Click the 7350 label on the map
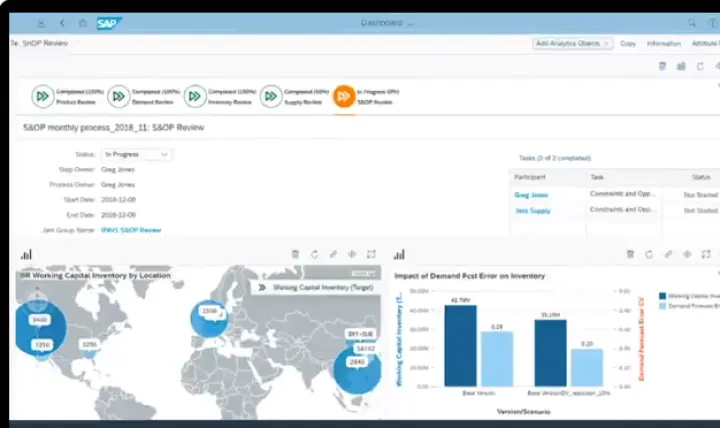720x428 pixels. [42, 345]
